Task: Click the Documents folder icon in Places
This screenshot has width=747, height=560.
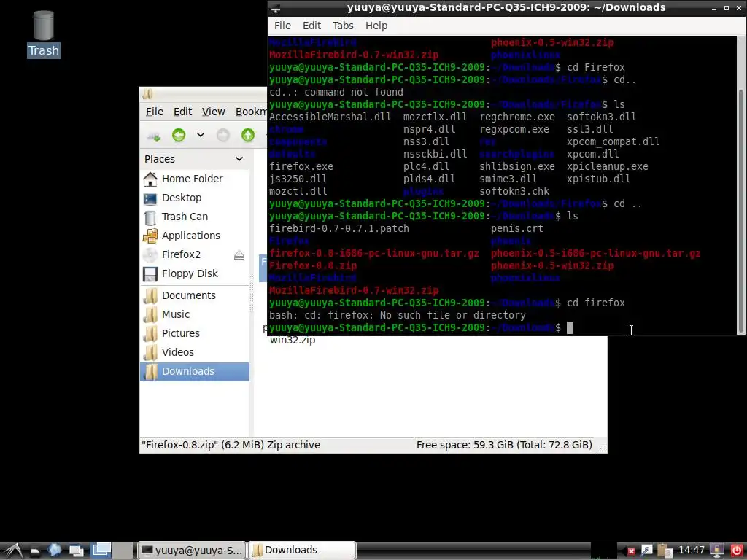Action: coord(150,295)
